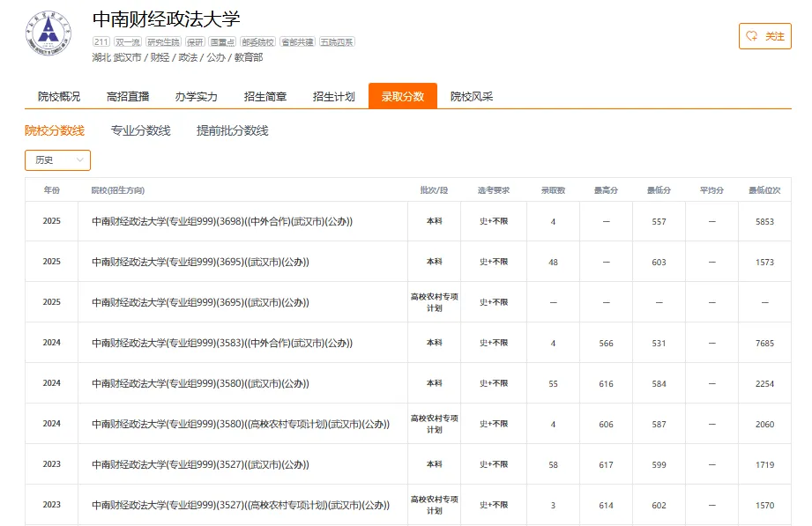Click the 保研 tag
812x526 pixels.
pos(195,42)
